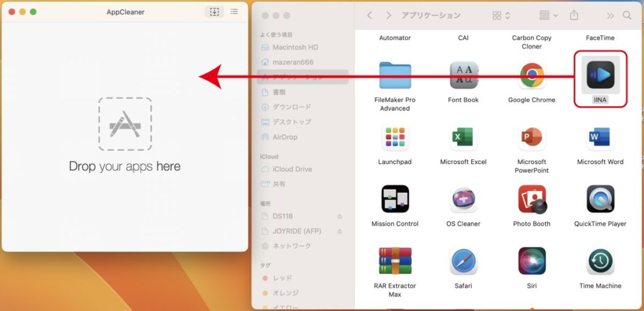This screenshot has height=311, width=644.
Task: Go back in Finder
Action: click(369, 16)
